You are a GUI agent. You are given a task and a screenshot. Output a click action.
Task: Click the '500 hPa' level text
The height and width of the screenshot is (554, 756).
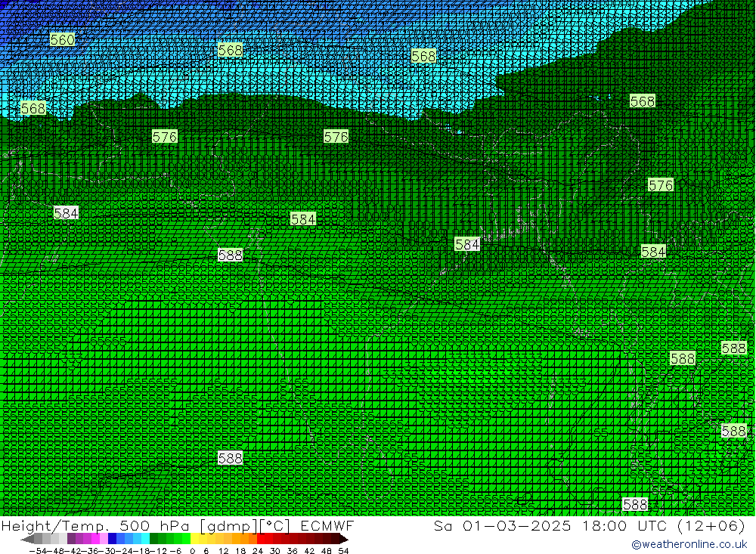point(153,526)
